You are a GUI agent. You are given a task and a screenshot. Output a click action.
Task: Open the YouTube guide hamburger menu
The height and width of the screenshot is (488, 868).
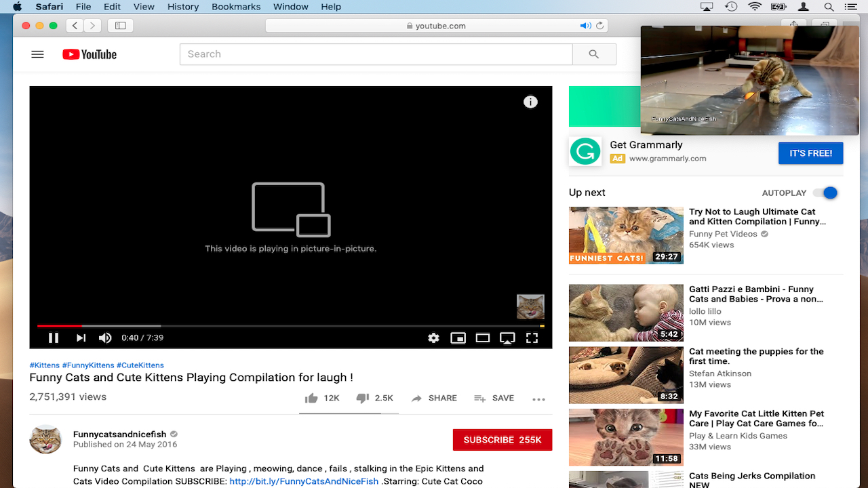pos(37,54)
